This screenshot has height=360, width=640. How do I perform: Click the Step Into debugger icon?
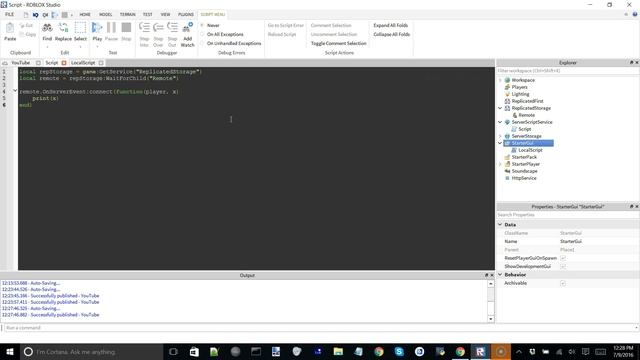pos(144,28)
